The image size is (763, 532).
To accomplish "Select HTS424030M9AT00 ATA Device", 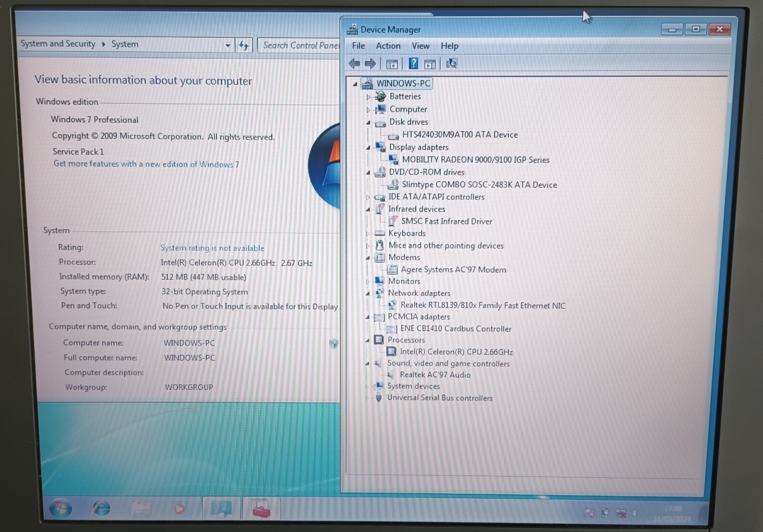I will point(460,135).
